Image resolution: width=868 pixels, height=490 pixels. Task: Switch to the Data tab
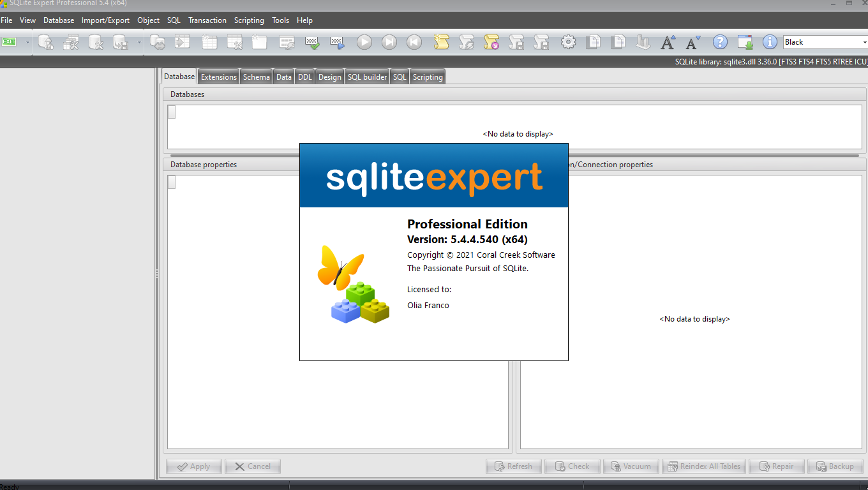pos(283,77)
